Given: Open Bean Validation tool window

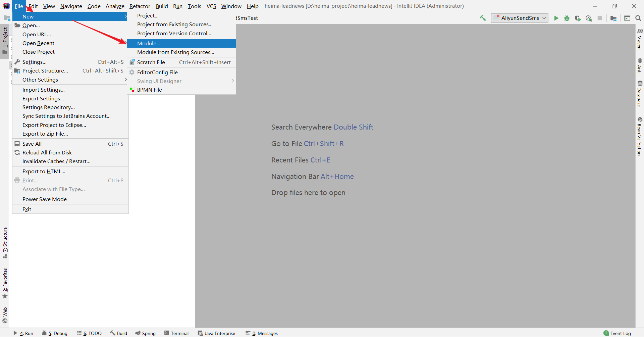Looking at the screenshot, I should pyautogui.click(x=640, y=136).
